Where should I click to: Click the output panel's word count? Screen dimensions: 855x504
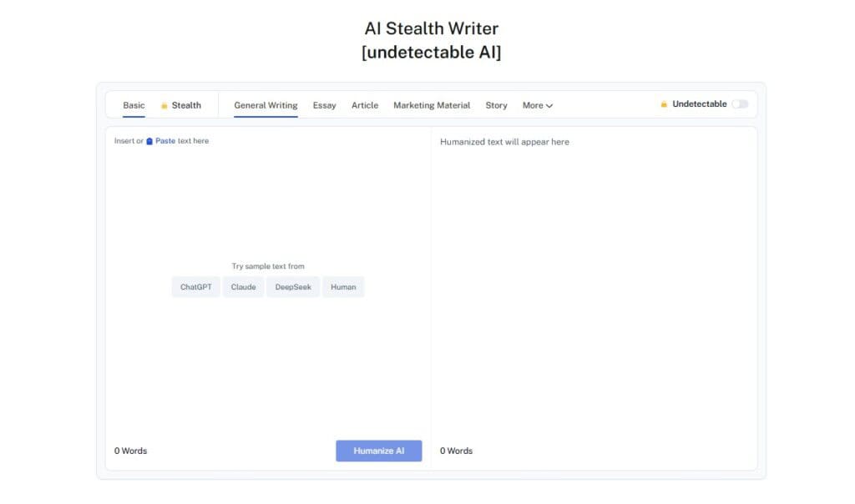pos(456,451)
